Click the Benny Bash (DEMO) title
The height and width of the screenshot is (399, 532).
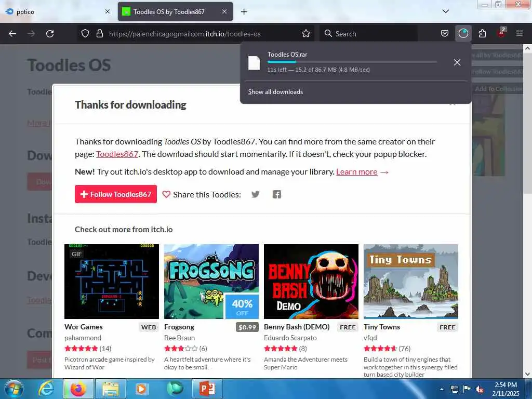(297, 327)
